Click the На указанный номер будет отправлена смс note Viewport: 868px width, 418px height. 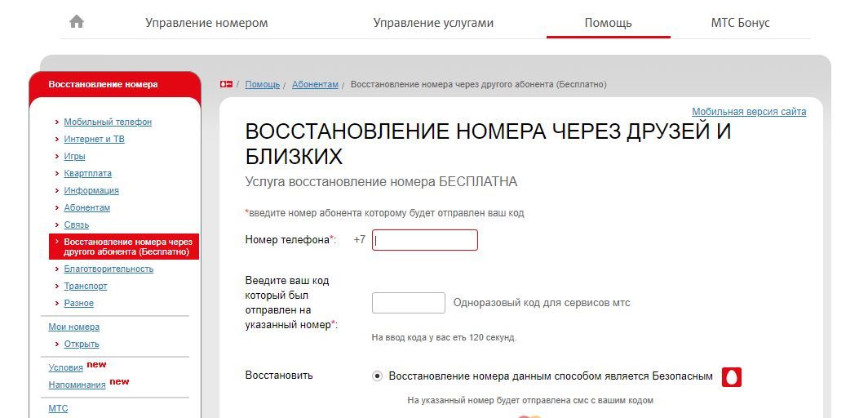(x=530, y=400)
